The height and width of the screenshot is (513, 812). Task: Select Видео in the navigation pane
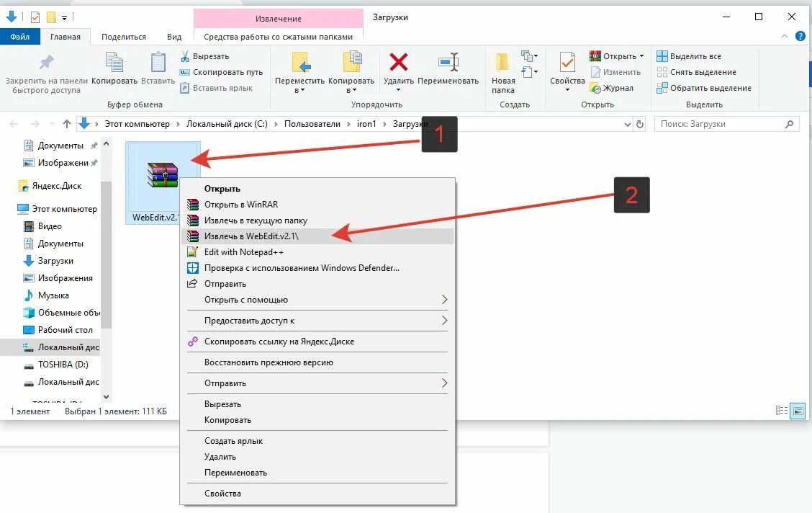coord(43,226)
